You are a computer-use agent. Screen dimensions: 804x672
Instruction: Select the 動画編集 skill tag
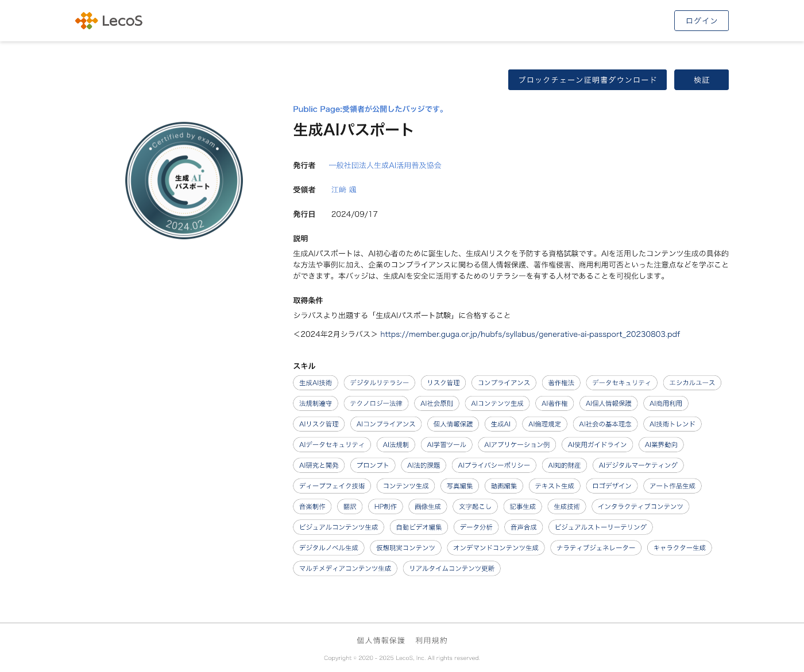(x=504, y=486)
